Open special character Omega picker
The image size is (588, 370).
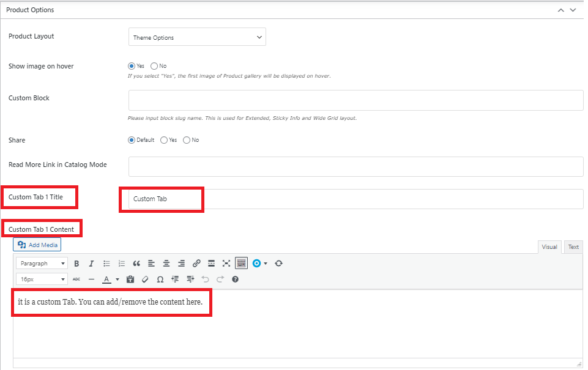(x=160, y=279)
